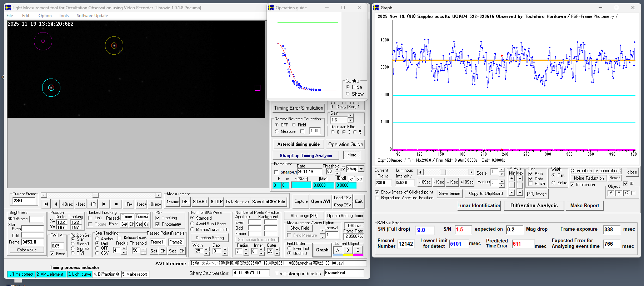The width and height of the screenshot is (644, 286).
Task: Click the SaveToCSV-File button
Action: pyautogui.click(x=269, y=202)
